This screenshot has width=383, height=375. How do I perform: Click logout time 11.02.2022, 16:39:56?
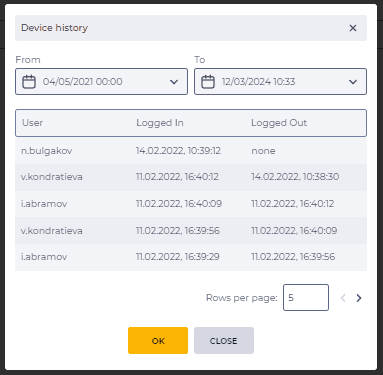(x=293, y=257)
